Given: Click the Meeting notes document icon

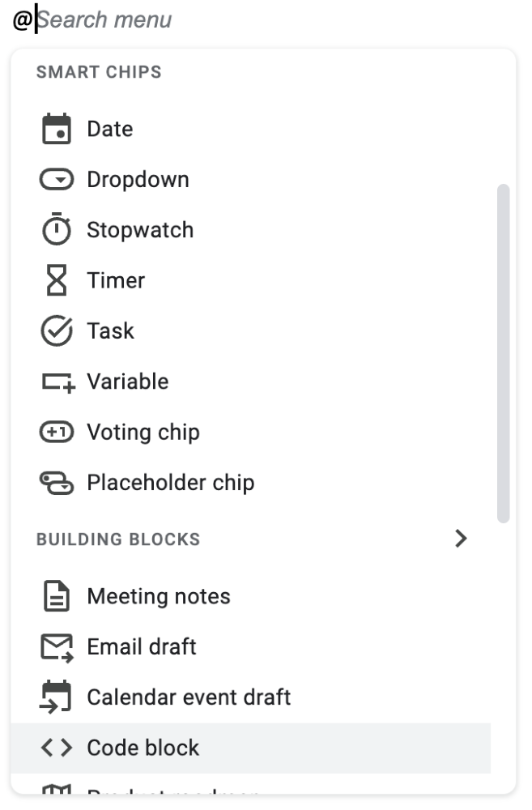Looking at the screenshot, I should click(57, 597).
